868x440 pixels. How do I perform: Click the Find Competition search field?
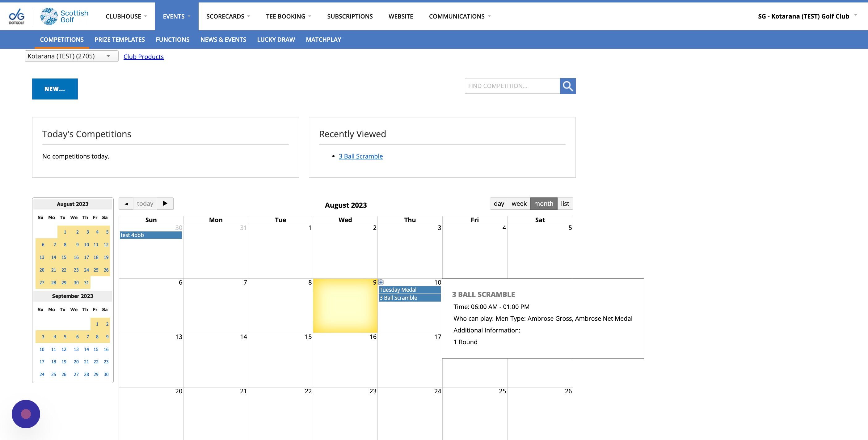512,86
